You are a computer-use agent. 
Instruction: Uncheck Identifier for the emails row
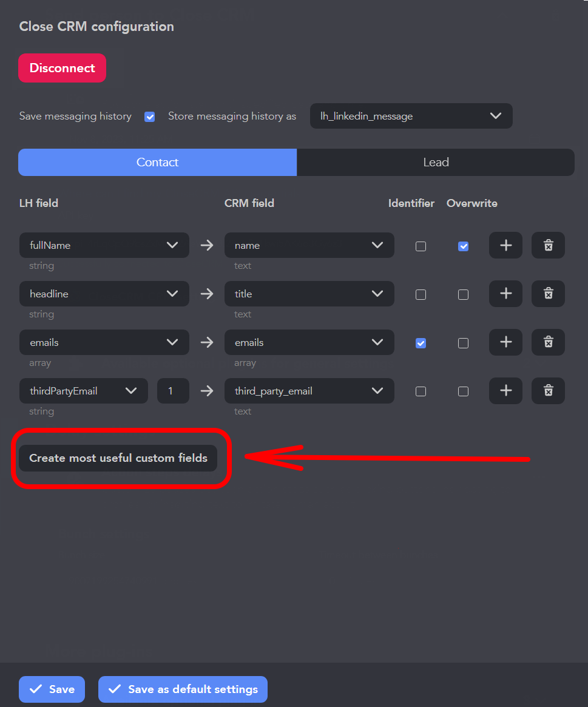(x=421, y=343)
